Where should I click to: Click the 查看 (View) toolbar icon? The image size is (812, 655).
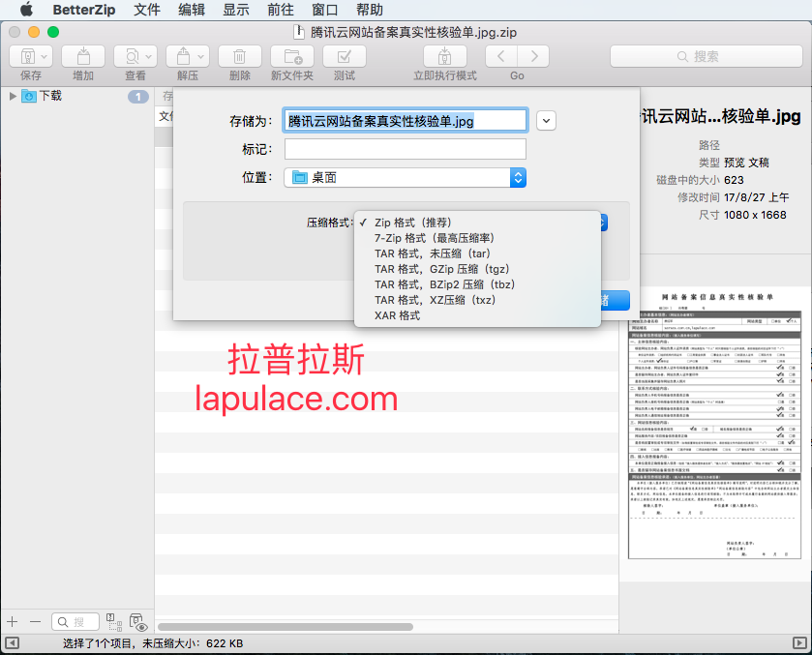click(135, 56)
